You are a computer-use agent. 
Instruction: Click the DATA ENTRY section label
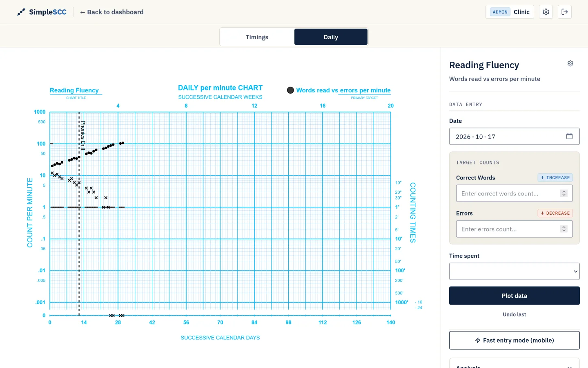[466, 105]
